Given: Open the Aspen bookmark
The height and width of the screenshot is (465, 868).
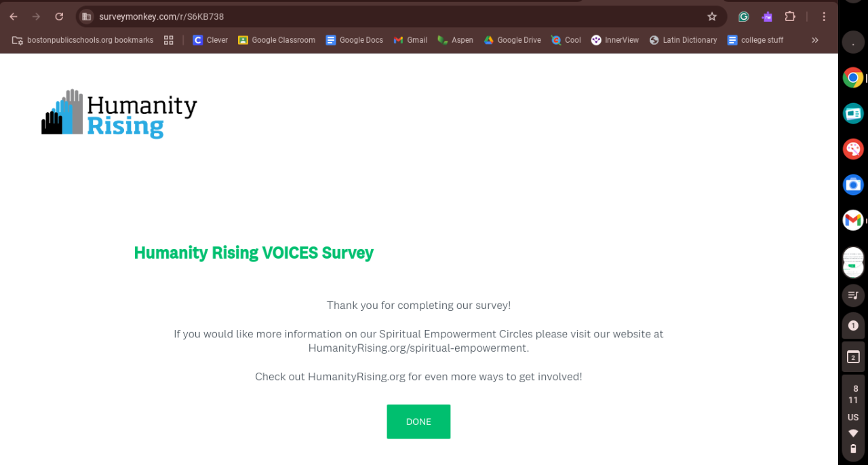Looking at the screenshot, I should [x=455, y=40].
